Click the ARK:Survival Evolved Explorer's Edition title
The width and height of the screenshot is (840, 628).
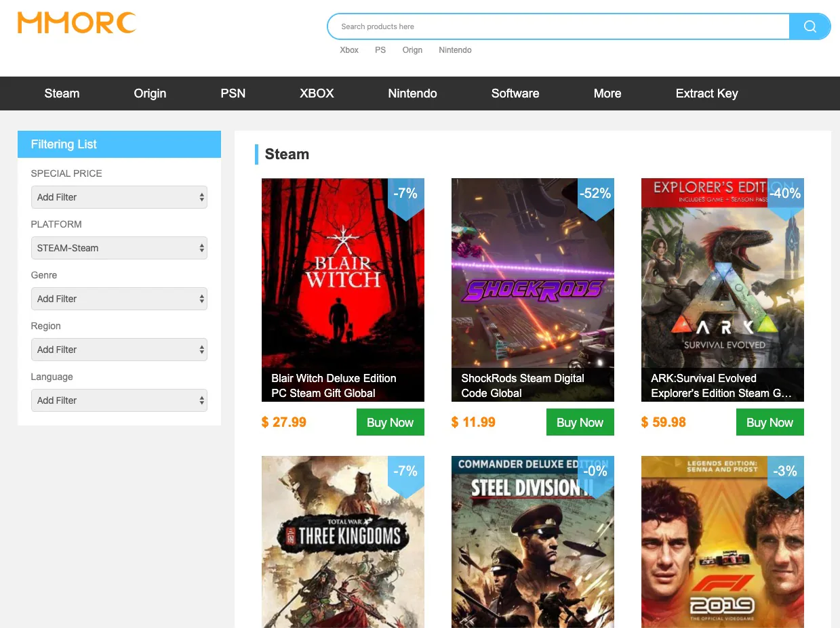point(721,385)
